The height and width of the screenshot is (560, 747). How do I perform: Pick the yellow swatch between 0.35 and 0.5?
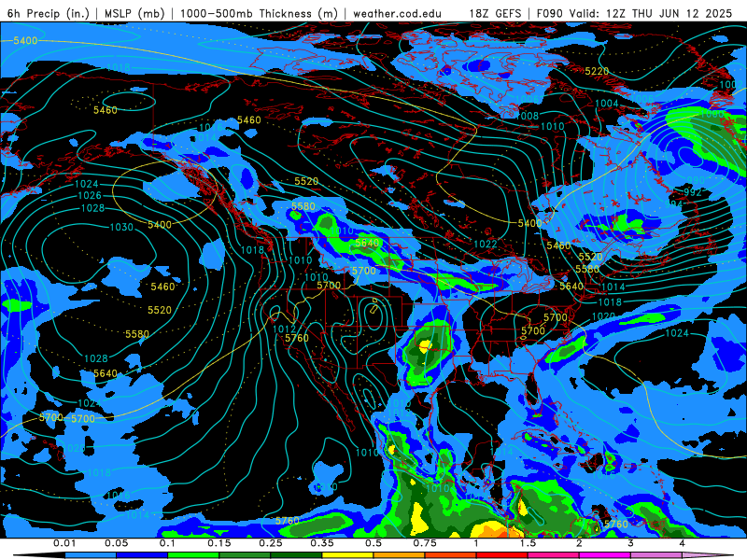[347, 555]
